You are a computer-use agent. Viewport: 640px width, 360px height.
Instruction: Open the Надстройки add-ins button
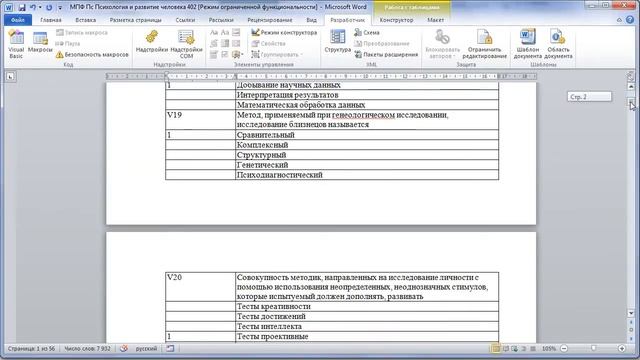point(152,42)
